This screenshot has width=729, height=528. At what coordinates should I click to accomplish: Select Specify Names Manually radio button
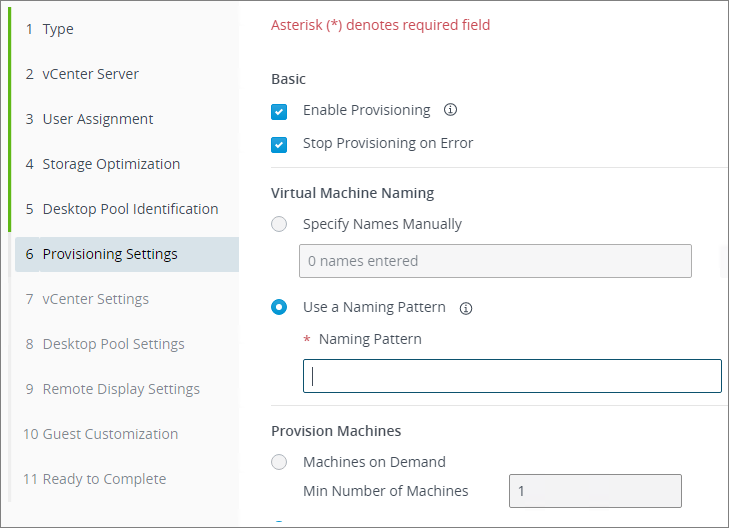[x=280, y=225]
